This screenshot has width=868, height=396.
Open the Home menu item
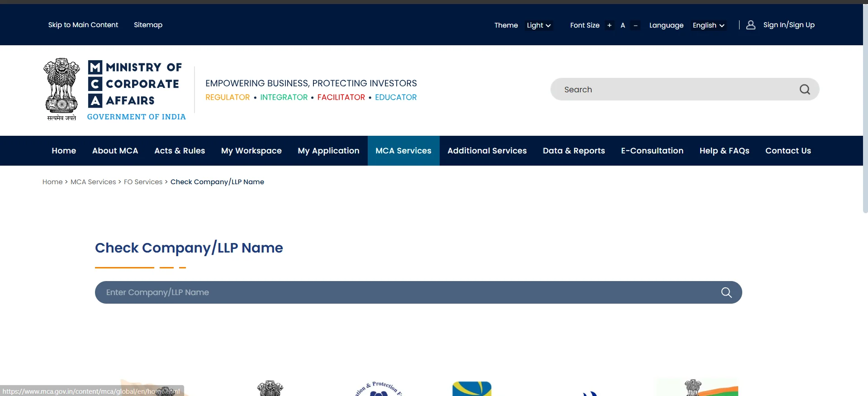click(x=64, y=151)
